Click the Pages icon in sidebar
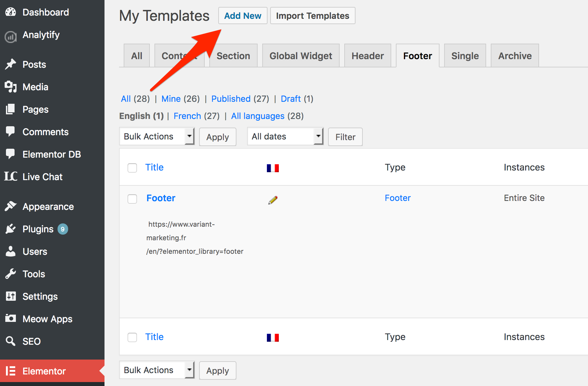The width and height of the screenshot is (588, 386). pyautogui.click(x=11, y=109)
